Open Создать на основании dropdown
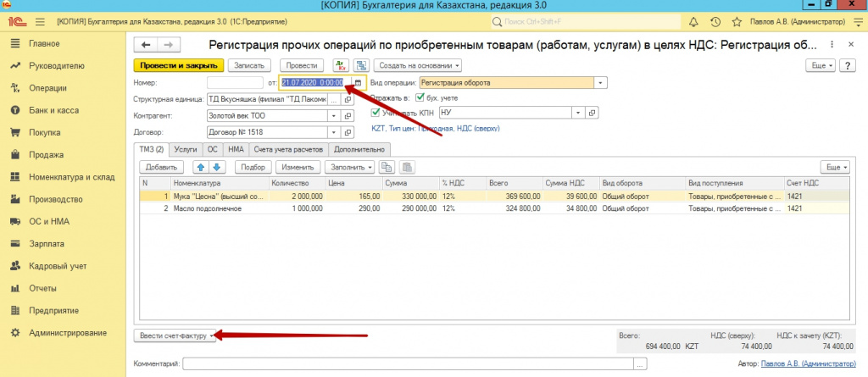 (418, 65)
